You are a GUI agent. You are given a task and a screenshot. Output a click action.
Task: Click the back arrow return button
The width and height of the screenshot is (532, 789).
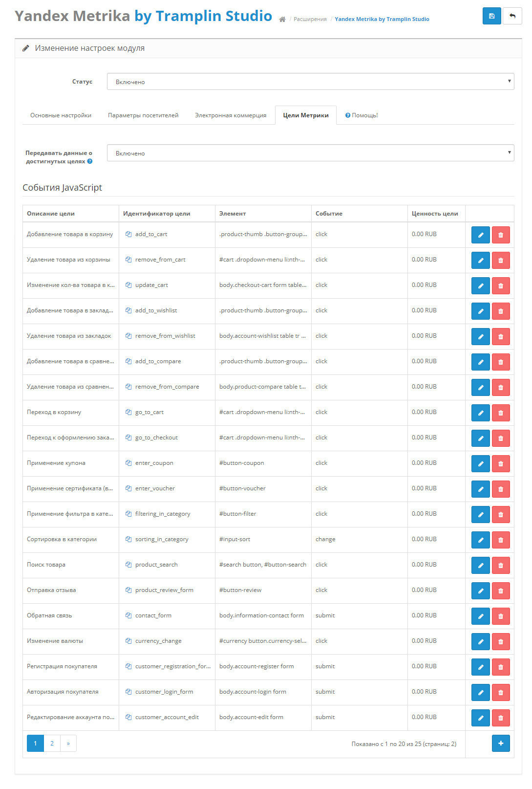click(x=512, y=16)
